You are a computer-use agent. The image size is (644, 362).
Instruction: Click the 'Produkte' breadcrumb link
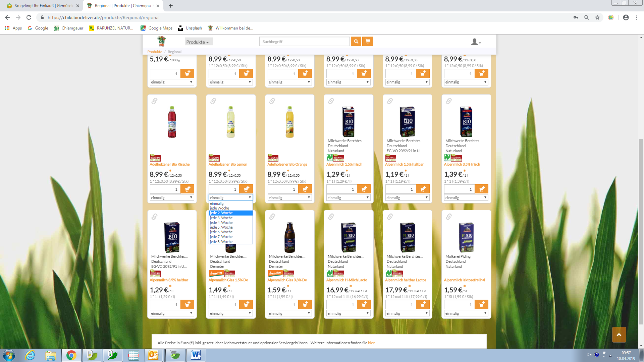155,52
